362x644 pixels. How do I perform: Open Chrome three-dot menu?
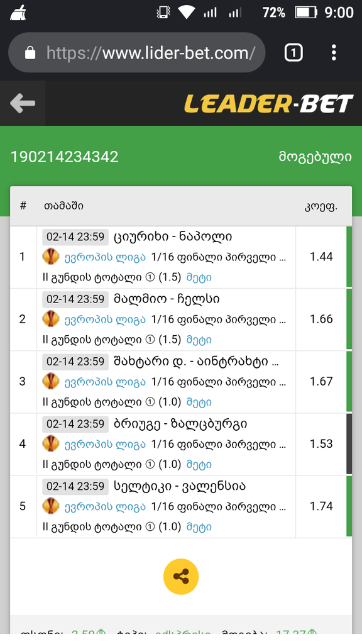point(334,53)
